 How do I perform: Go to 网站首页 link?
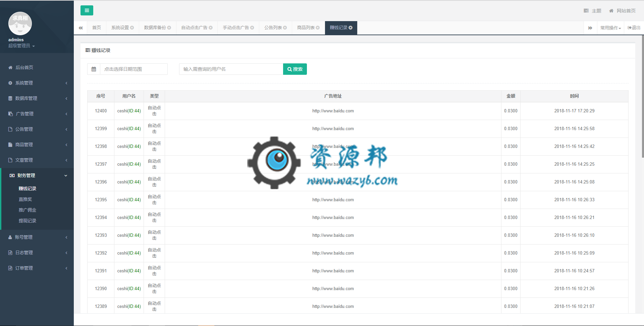pyautogui.click(x=623, y=11)
